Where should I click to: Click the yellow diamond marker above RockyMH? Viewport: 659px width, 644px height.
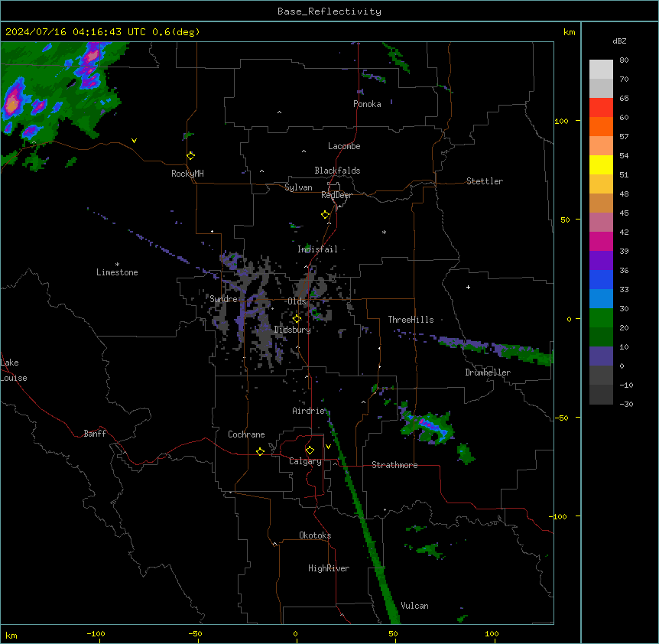(x=190, y=156)
